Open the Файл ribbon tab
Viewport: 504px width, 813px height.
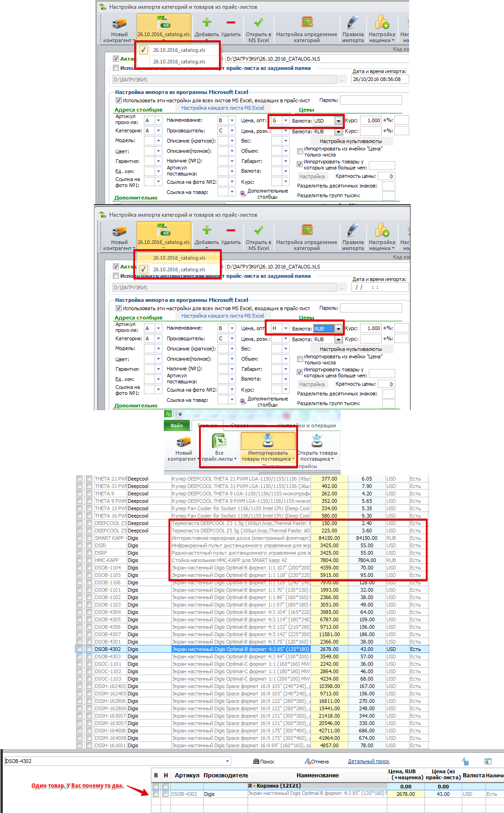pyautogui.click(x=176, y=425)
